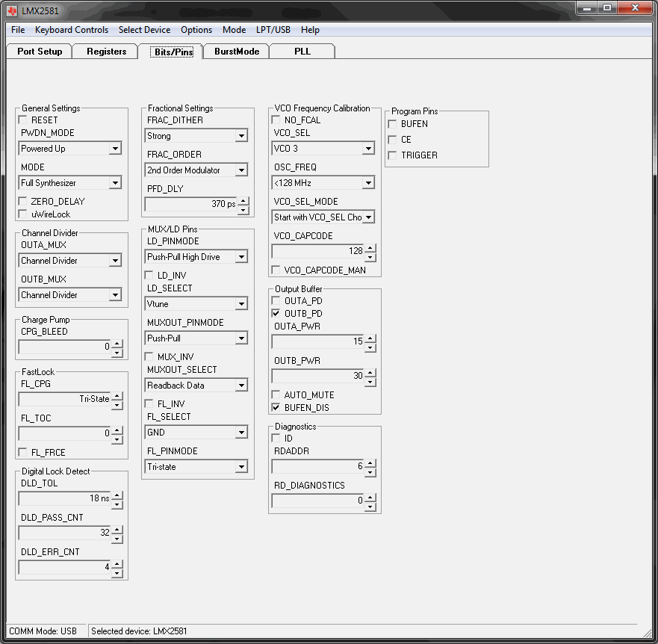Switch to the PLL tab
This screenshot has height=644, width=658.
(x=302, y=52)
